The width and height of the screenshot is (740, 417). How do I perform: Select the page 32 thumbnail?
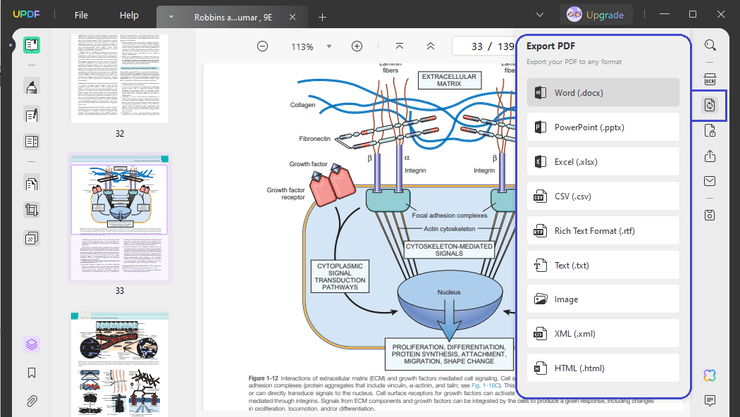pyautogui.click(x=119, y=78)
